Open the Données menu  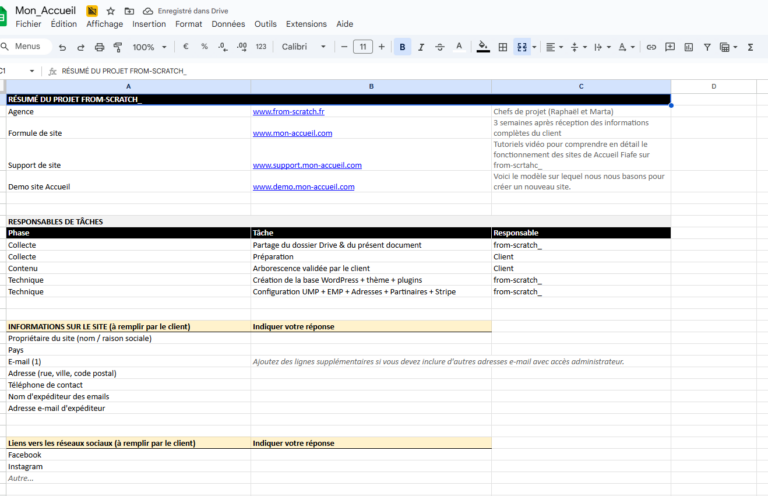pos(228,23)
